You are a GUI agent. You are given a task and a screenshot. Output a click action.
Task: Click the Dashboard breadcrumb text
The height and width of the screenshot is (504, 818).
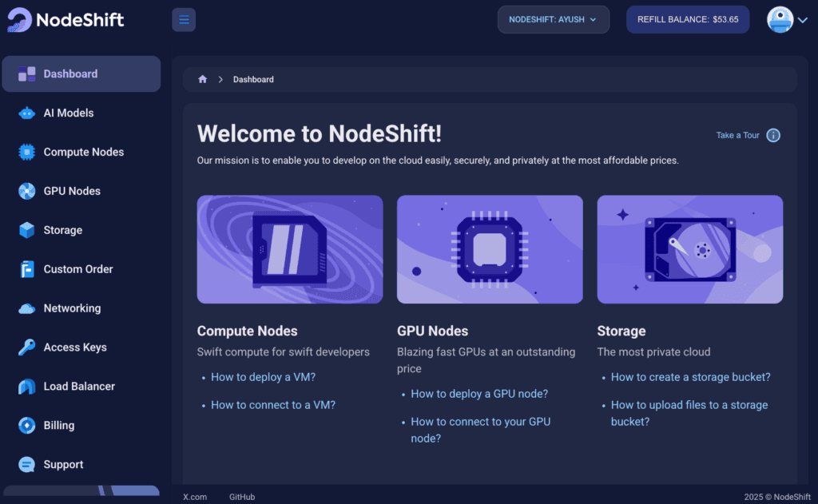pos(253,79)
